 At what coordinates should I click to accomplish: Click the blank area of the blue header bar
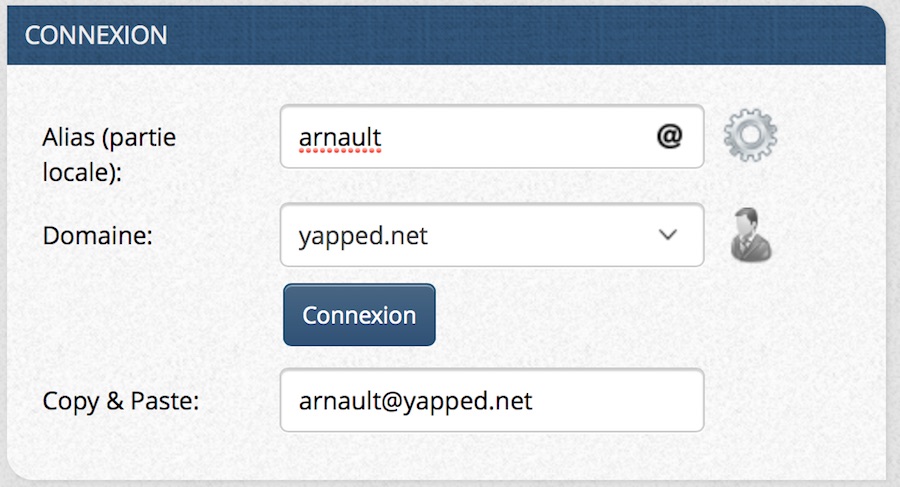(520, 35)
